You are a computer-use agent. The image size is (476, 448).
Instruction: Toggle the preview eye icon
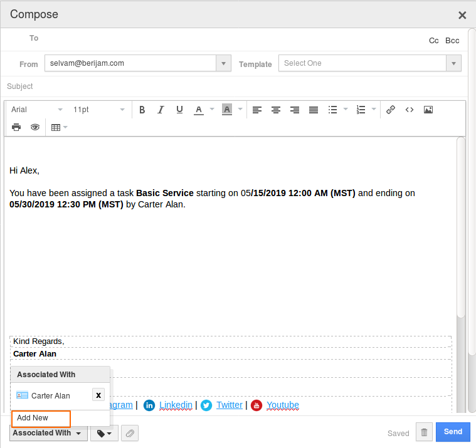click(x=35, y=127)
